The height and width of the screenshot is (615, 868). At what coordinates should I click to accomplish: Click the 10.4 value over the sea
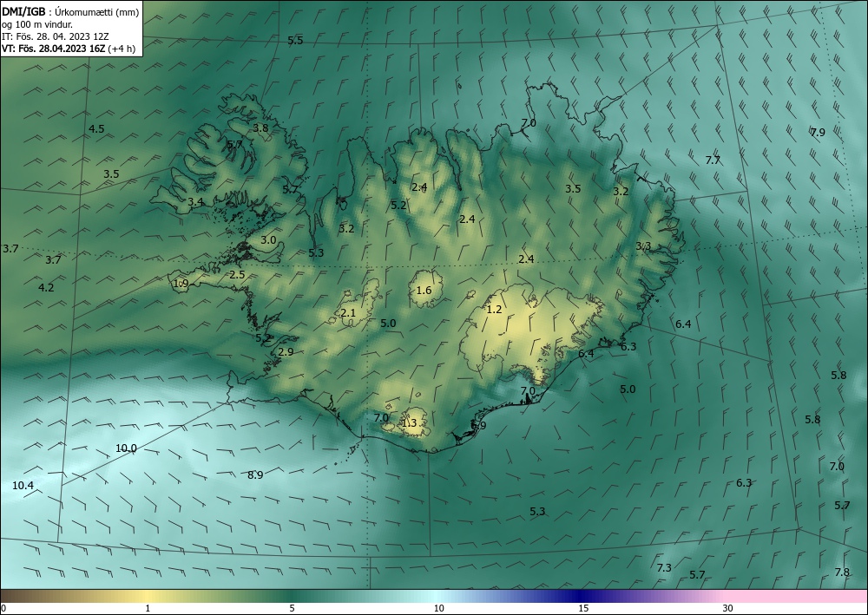point(23,486)
